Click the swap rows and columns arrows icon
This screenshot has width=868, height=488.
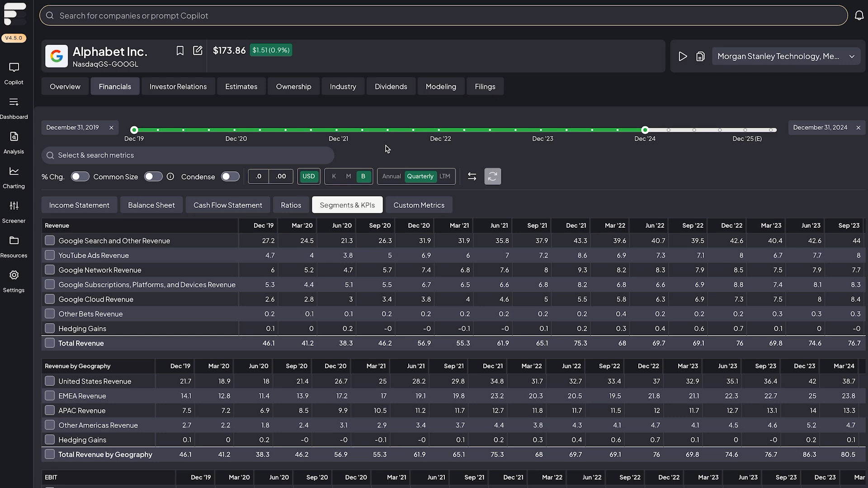click(472, 177)
